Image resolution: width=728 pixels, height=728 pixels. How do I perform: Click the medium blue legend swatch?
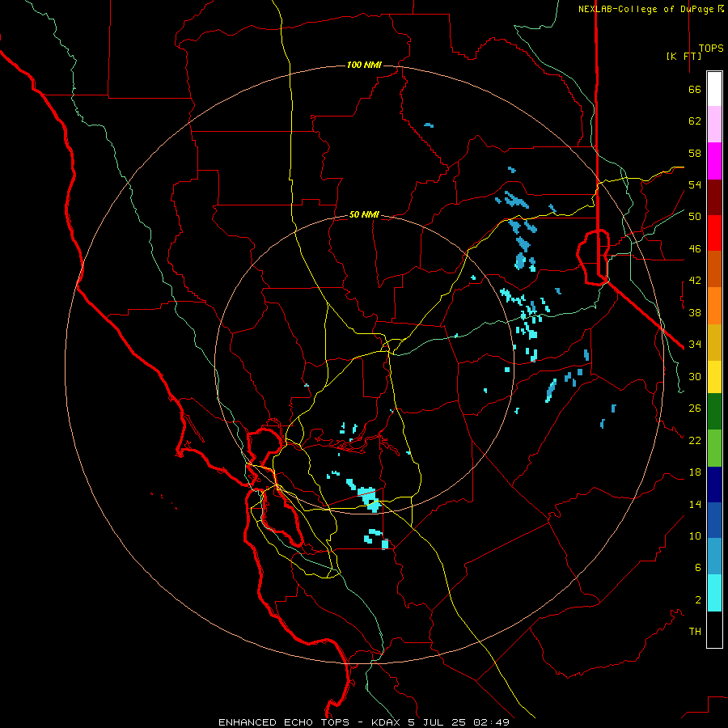(x=714, y=520)
